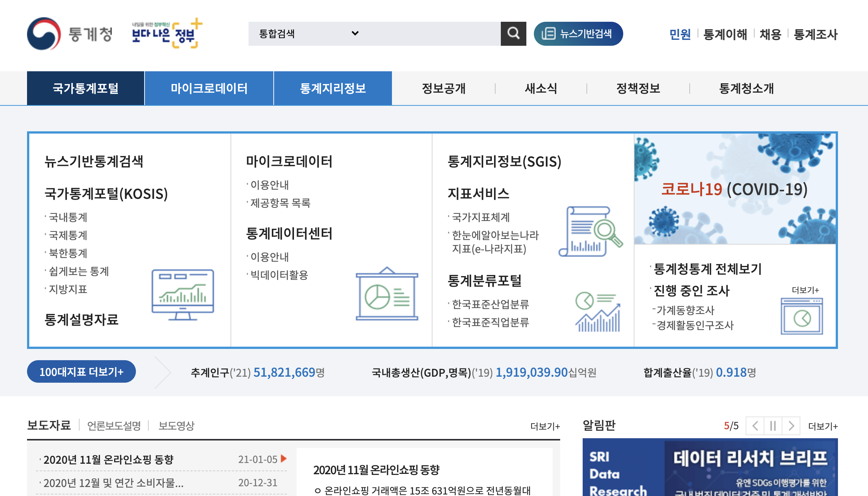
Task: Click the KOSIS monitor chart icon
Action: click(x=182, y=295)
